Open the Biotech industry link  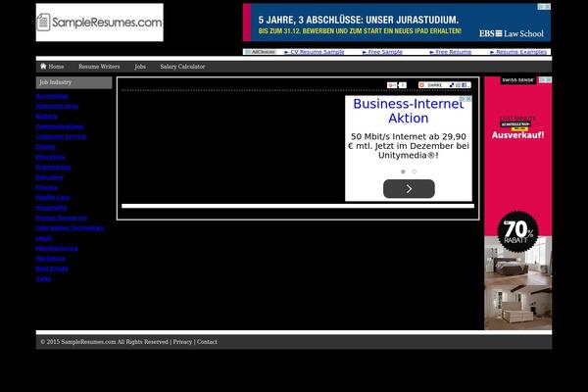click(46, 117)
